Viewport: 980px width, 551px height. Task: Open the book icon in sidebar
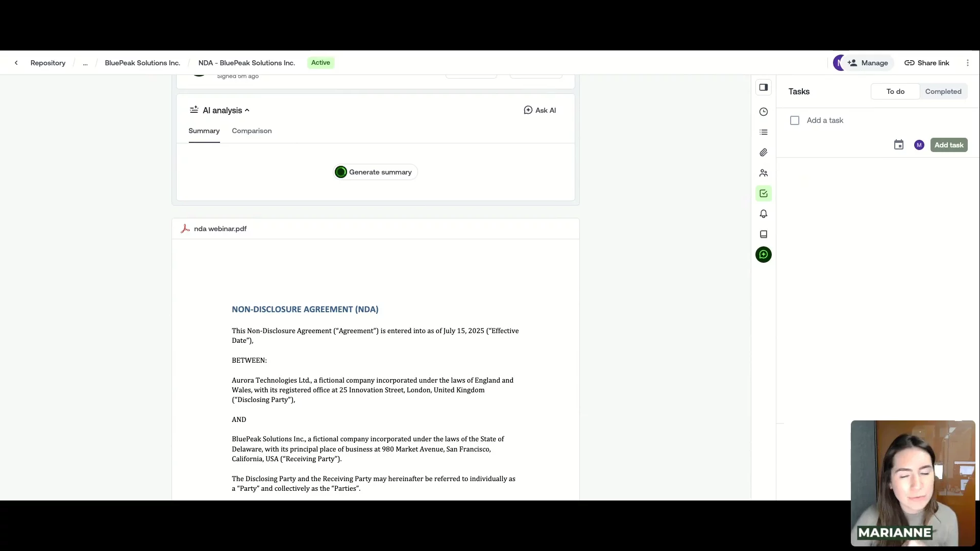pyautogui.click(x=763, y=234)
